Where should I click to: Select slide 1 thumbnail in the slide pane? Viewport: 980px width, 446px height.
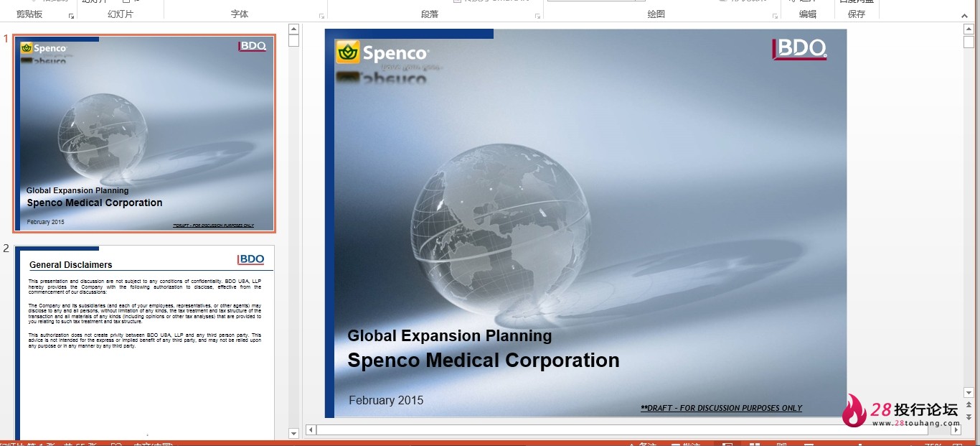click(x=144, y=133)
